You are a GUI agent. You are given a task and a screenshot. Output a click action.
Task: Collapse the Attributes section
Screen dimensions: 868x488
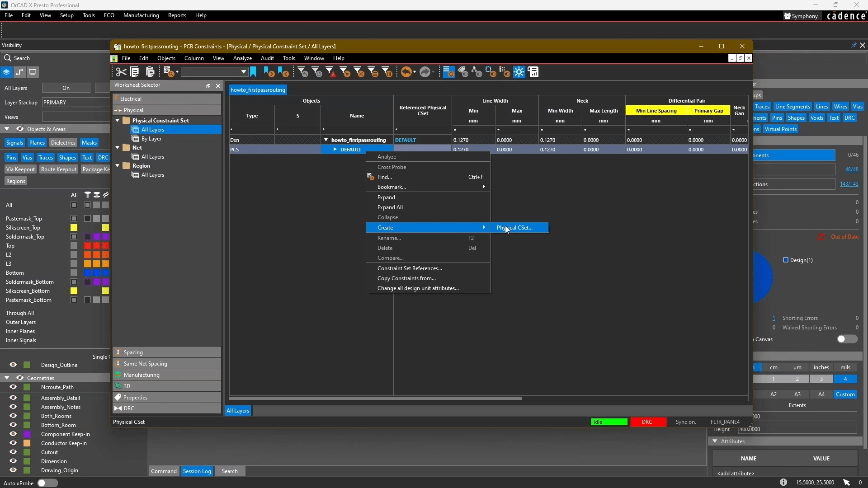click(715, 441)
